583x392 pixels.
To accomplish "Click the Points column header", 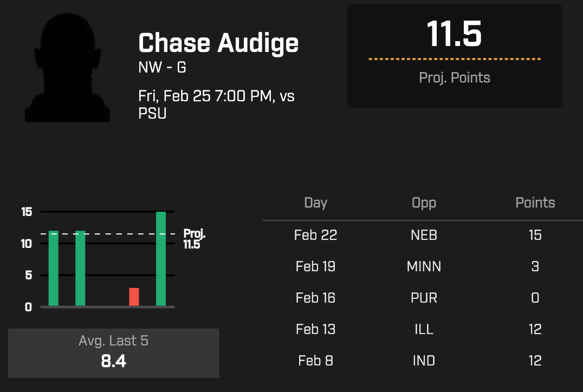I will 535,203.
